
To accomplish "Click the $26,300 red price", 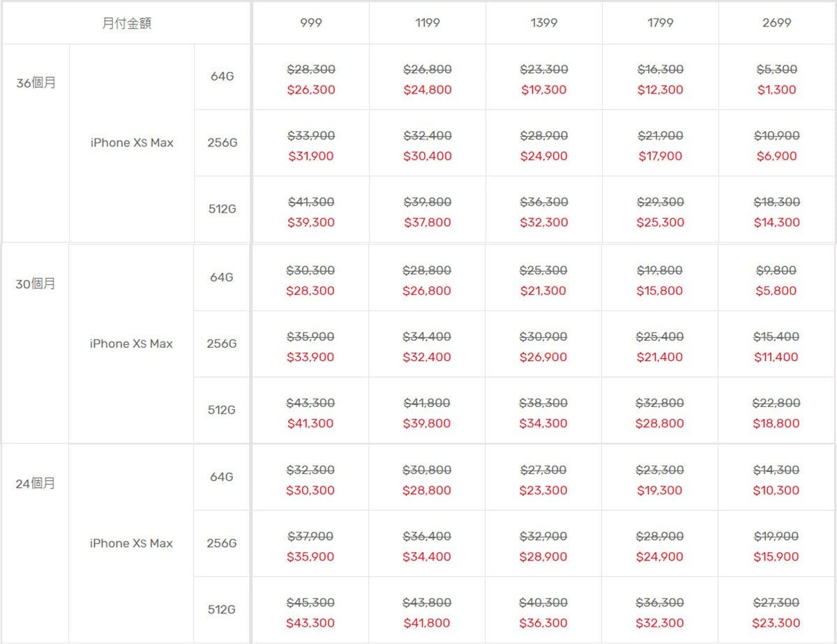I will [x=311, y=90].
